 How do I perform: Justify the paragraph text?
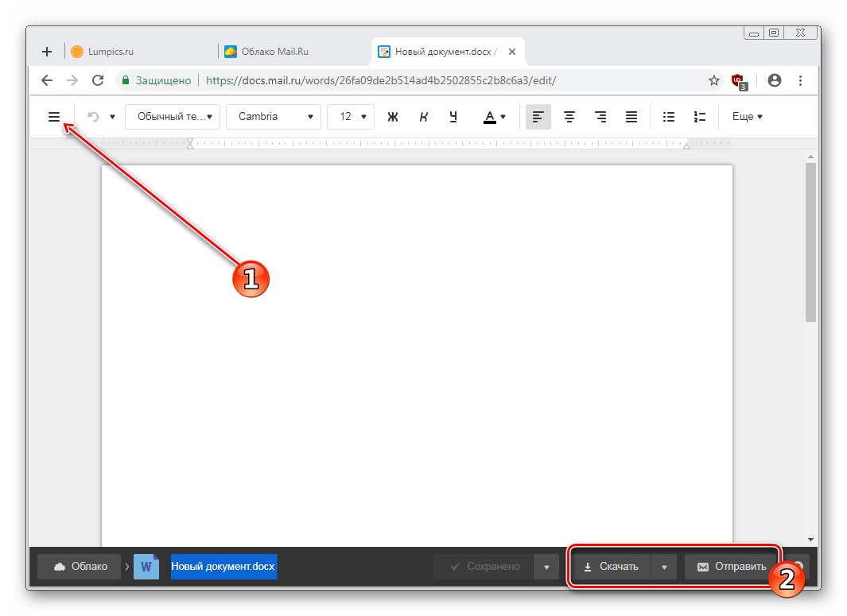click(x=631, y=117)
